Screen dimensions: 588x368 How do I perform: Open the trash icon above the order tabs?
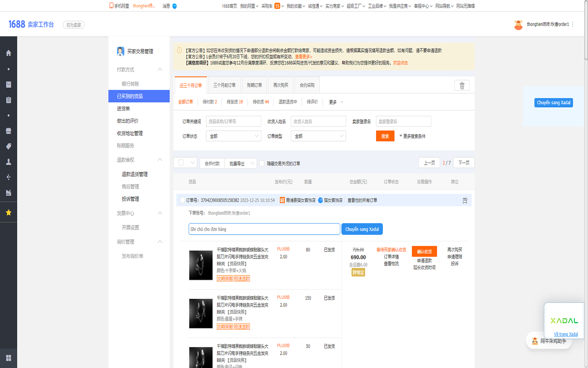pos(462,85)
